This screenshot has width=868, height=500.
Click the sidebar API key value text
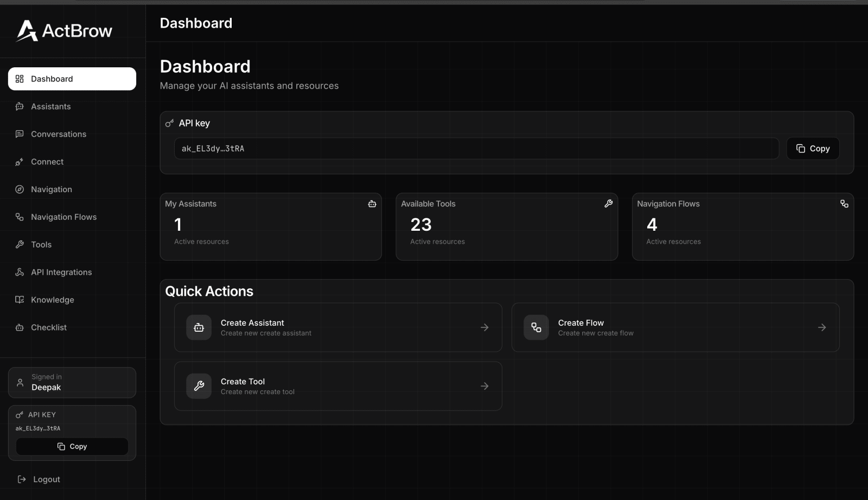click(38, 428)
